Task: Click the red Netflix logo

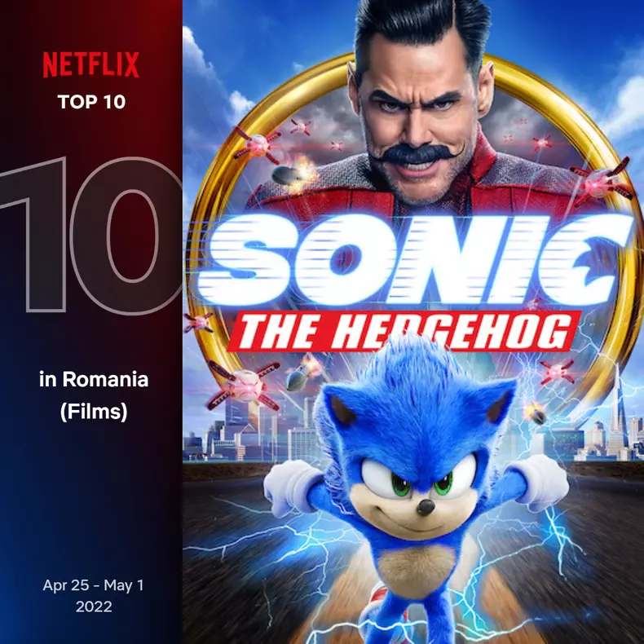Action: [91, 64]
